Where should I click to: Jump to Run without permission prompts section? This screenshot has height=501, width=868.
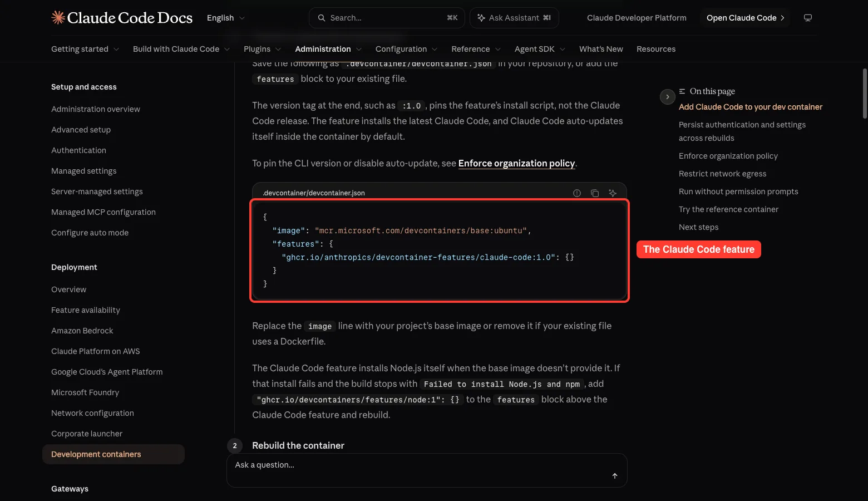(x=738, y=191)
